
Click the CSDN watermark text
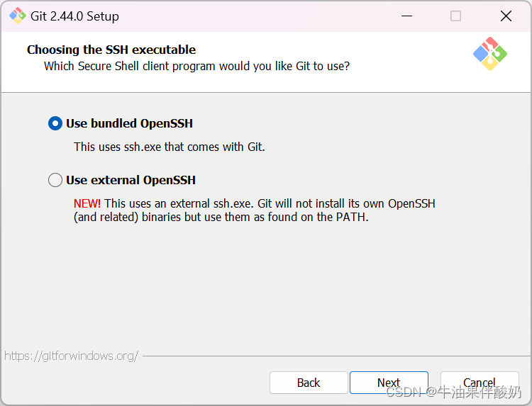pyautogui.click(x=454, y=392)
